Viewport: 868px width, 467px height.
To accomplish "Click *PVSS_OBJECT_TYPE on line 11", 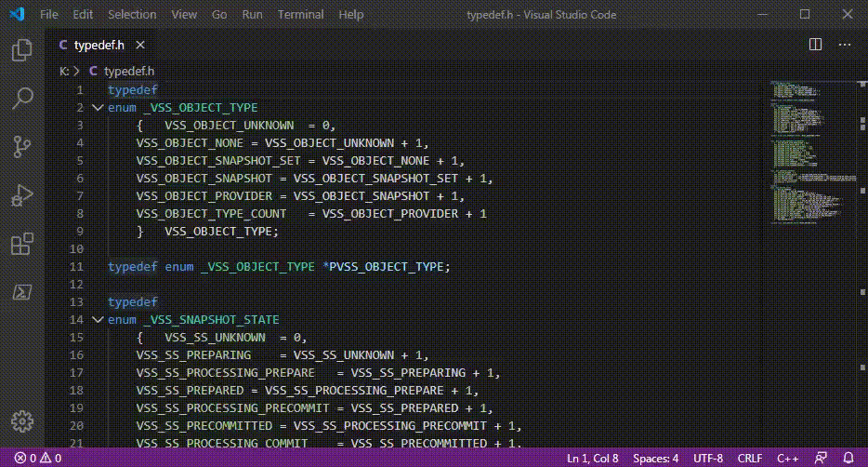I will point(383,266).
